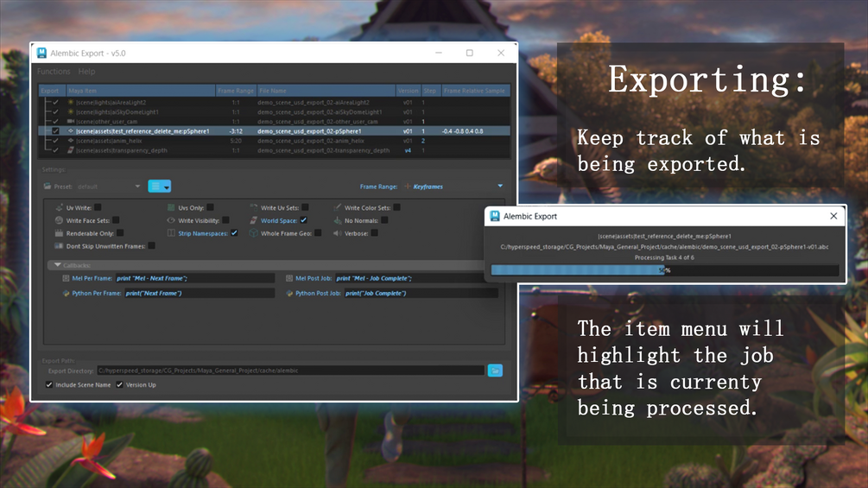
Task: Close the Alembic Export progress dialog
Action: click(833, 216)
